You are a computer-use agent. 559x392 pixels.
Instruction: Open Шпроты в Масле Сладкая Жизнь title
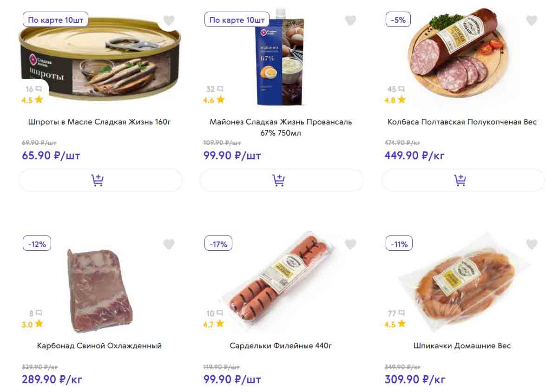pos(99,122)
